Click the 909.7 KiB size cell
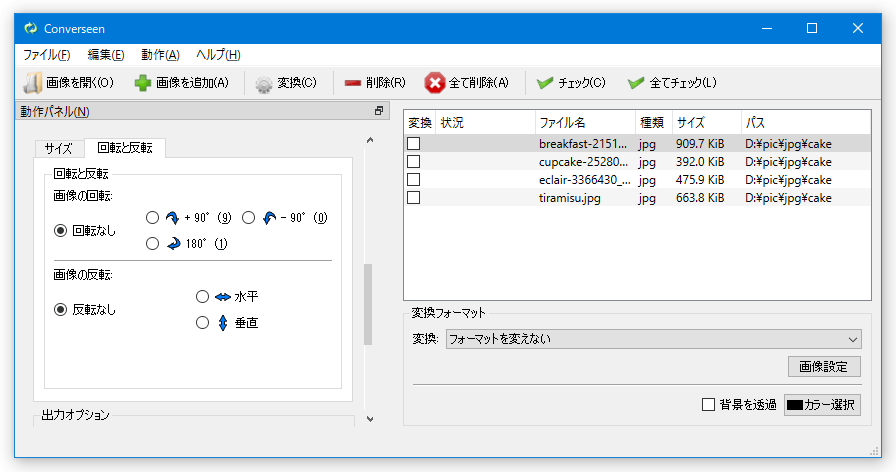 click(x=700, y=143)
